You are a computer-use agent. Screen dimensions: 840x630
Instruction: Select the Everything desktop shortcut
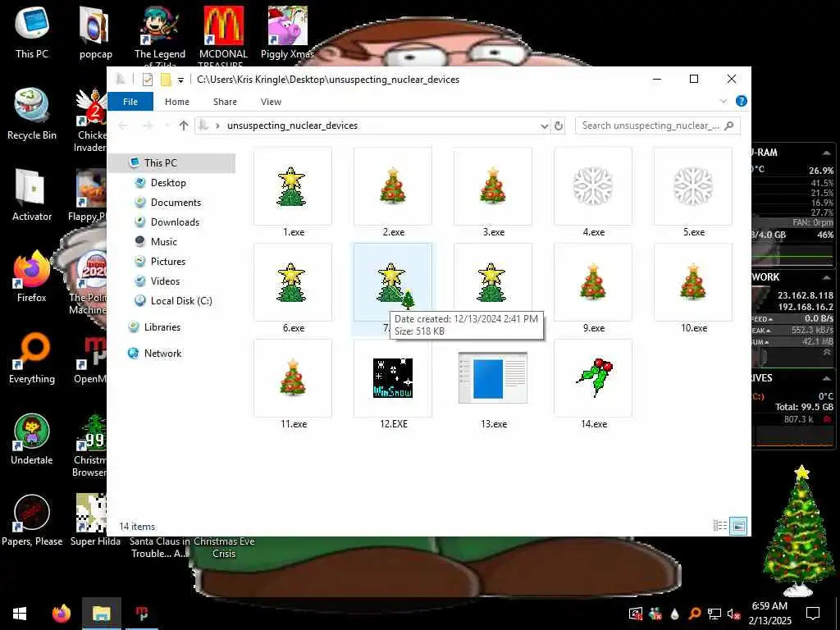coord(32,358)
